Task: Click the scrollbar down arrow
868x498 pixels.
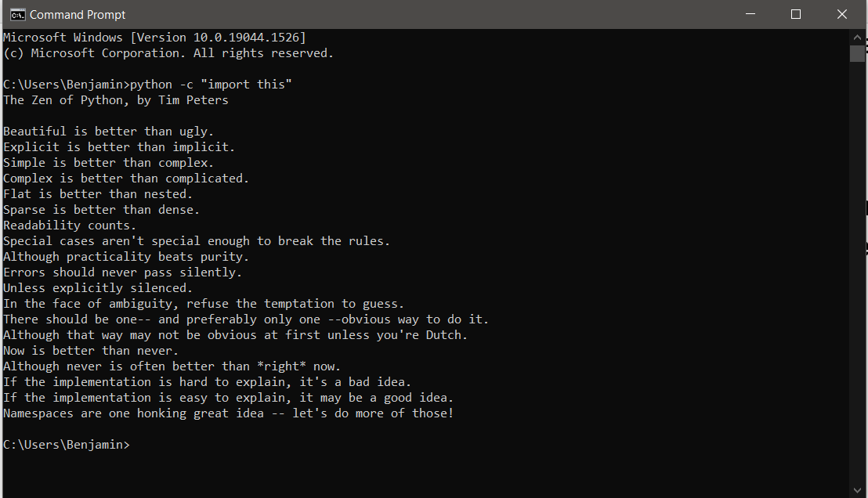Action: point(858,490)
